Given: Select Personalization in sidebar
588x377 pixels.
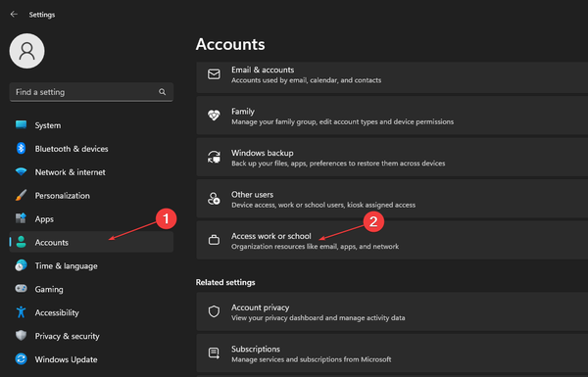Looking at the screenshot, I should point(91,196).
